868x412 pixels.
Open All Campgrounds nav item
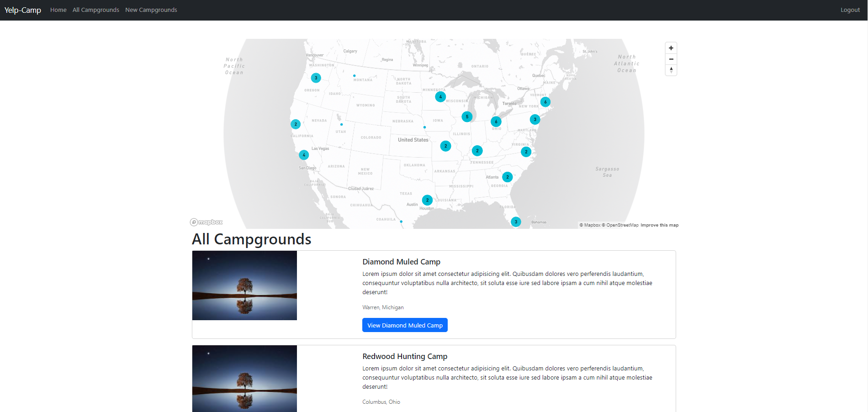pos(96,10)
